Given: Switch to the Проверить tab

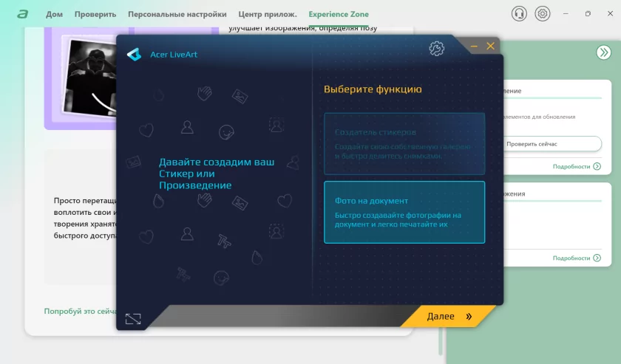Looking at the screenshot, I should click(95, 14).
